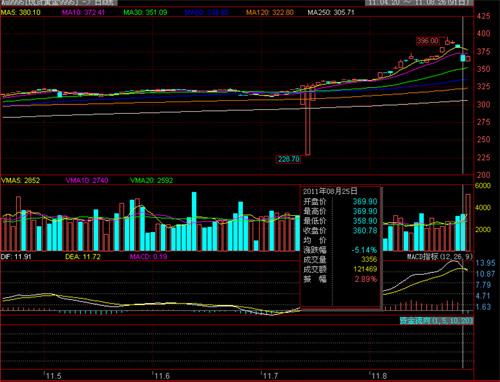This screenshot has width=500, height=382.
Task: Select the blue MA60 moving average label
Action: click(x=207, y=12)
